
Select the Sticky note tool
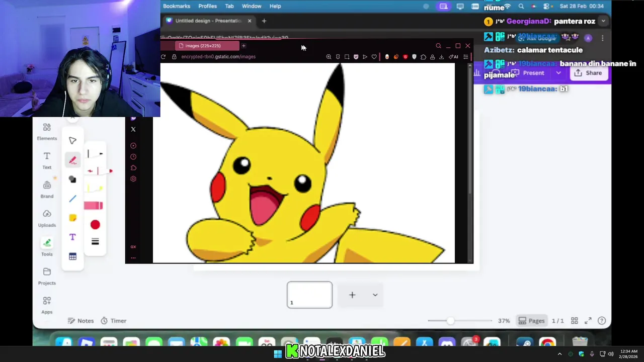tap(72, 218)
